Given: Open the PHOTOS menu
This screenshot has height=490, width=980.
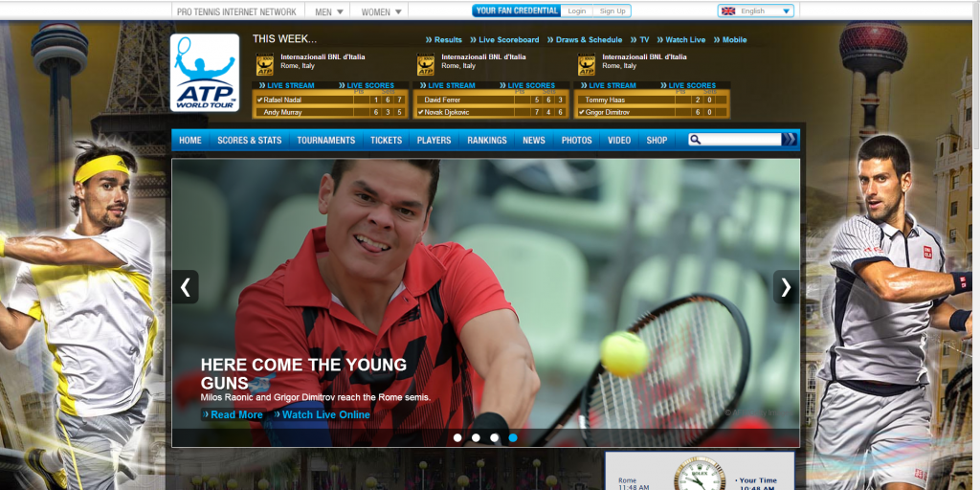Looking at the screenshot, I should 576,140.
